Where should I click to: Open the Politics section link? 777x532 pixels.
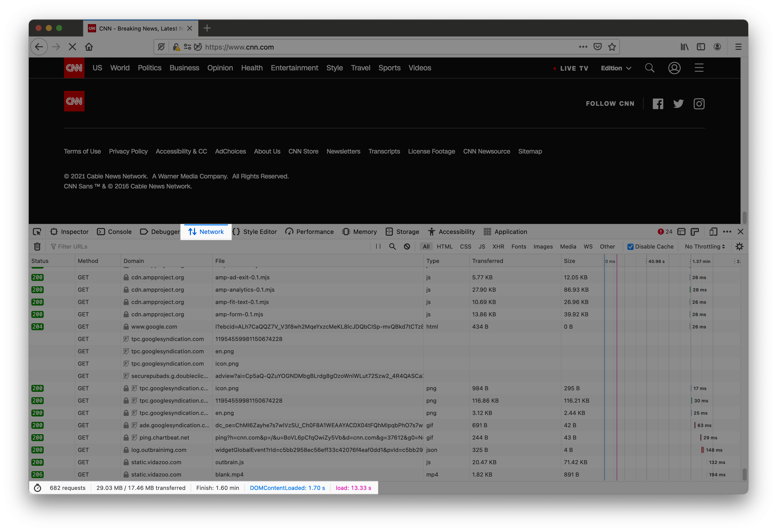point(150,68)
